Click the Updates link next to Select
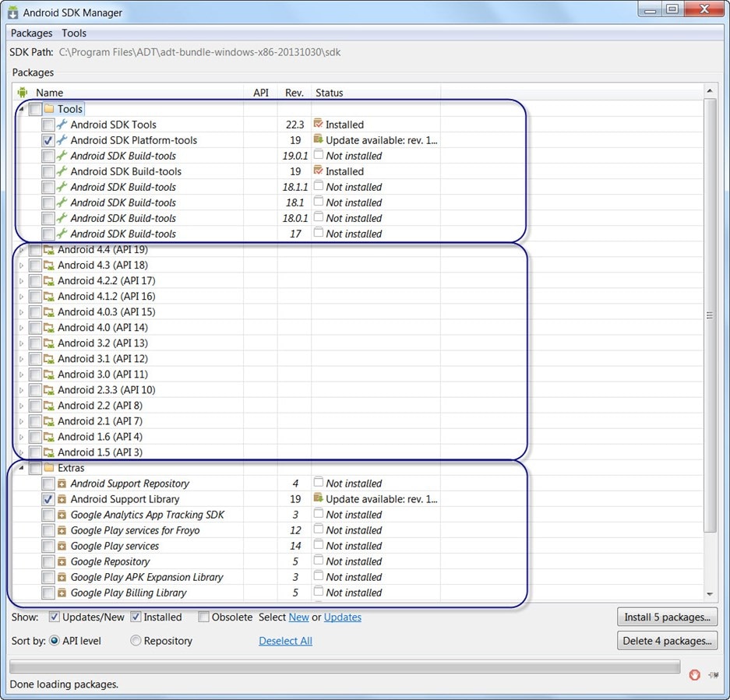Screen dimensions: 730x700 343,617
